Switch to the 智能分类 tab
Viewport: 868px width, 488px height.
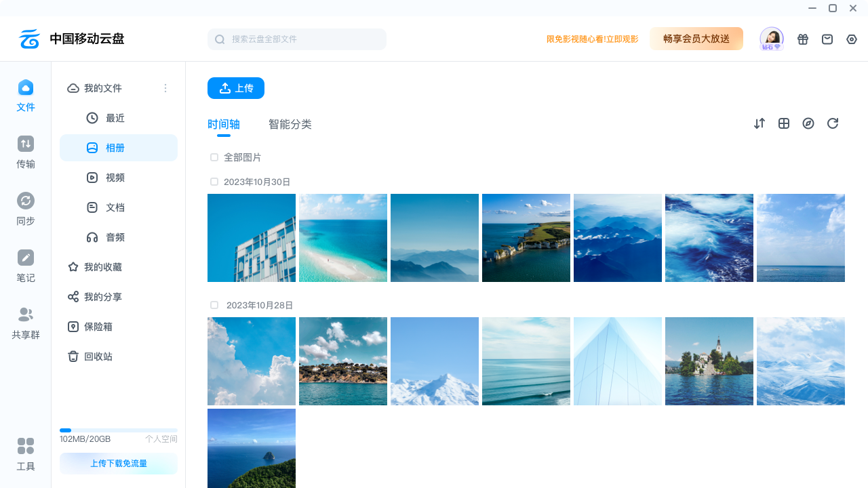click(290, 124)
